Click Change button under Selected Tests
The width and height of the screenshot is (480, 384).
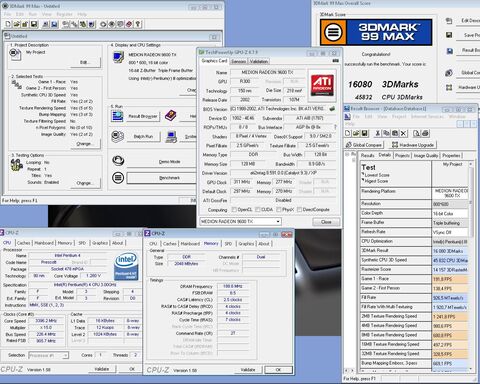(85, 144)
